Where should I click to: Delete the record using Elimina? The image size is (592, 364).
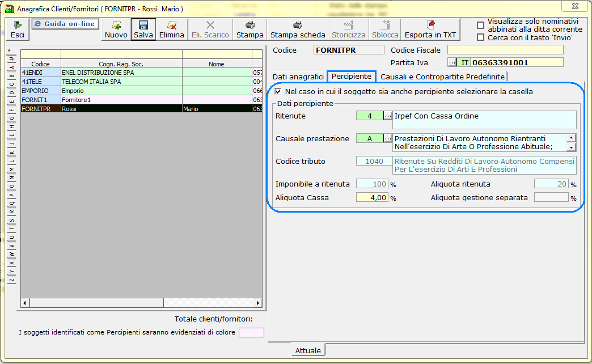tap(172, 29)
